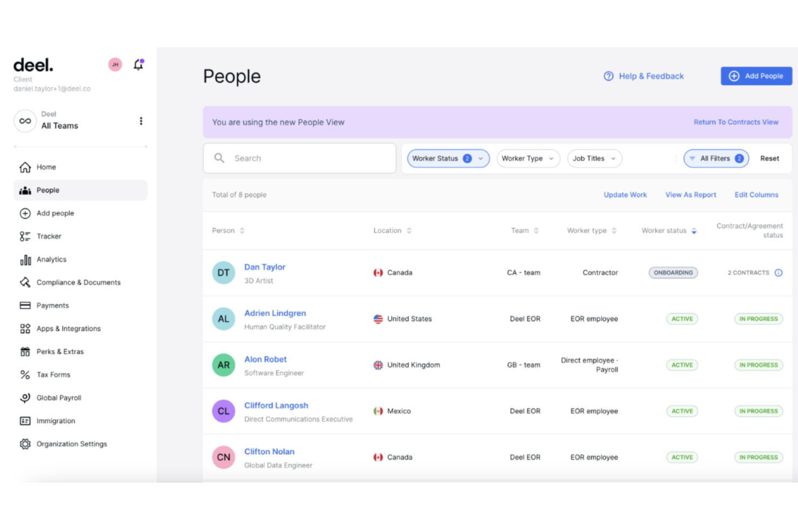Viewport: 798px width, 532px height.
Task: Sort by the Worker type column arrows
Action: click(614, 231)
